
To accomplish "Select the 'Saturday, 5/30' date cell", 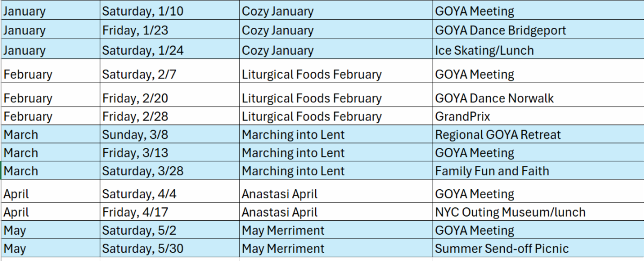I will pyautogui.click(x=142, y=248).
